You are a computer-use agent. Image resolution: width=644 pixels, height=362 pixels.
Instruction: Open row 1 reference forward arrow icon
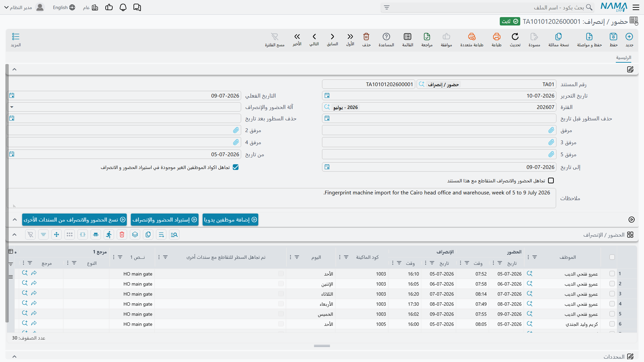click(34, 273)
